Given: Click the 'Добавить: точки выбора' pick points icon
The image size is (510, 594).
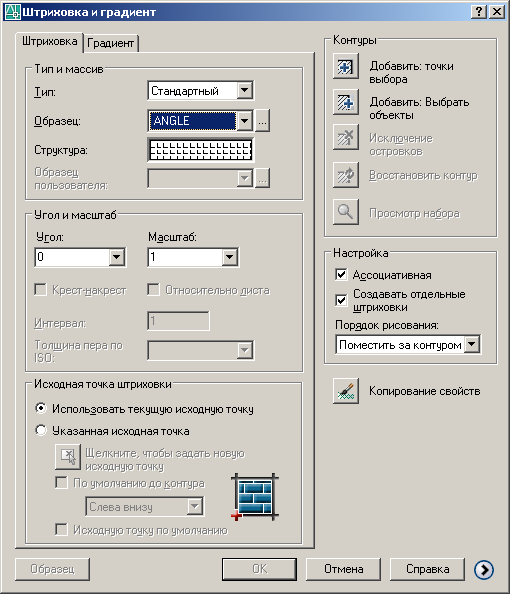Looking at the screenshot, I should pos(346,67).
